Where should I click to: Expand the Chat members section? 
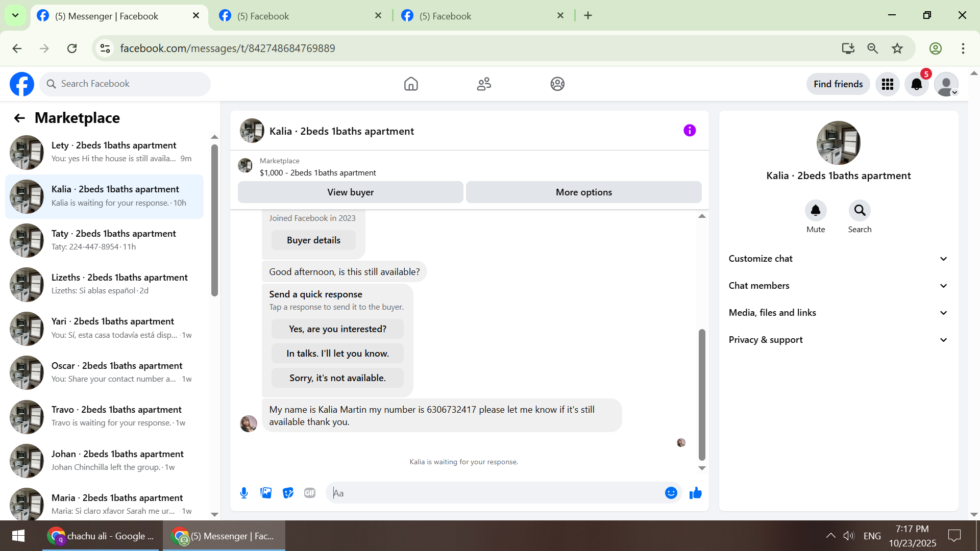coord(838,286)
